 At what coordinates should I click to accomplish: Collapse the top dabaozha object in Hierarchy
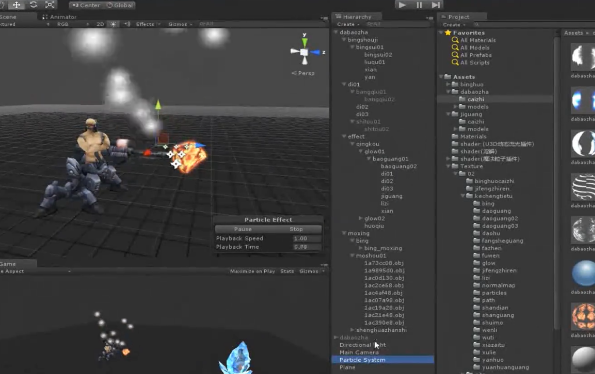point(336,32)
